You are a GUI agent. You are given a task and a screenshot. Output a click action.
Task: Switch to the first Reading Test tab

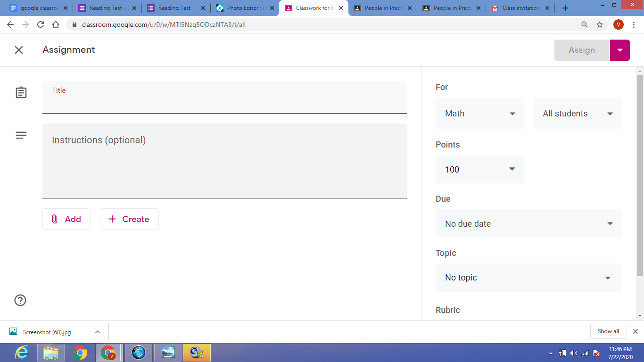(x=108, y=8)
